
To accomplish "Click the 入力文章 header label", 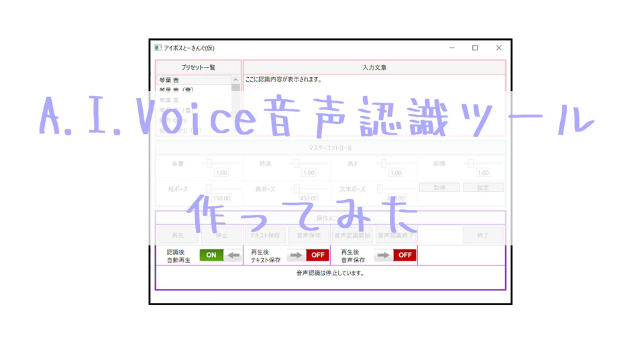I will point(374,67).
